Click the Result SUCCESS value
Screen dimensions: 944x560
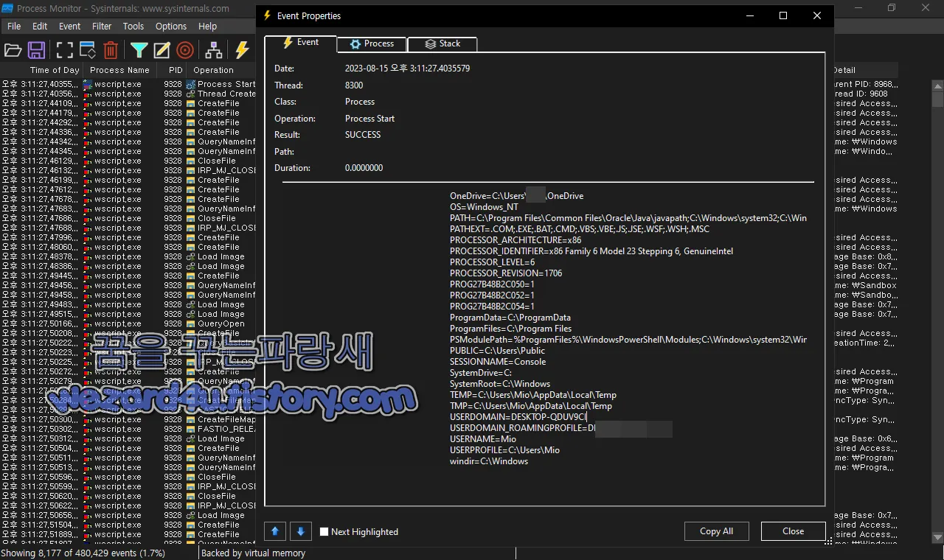363,135
